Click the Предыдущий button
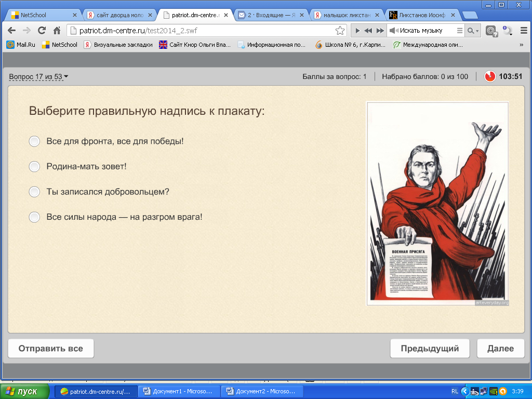Image resolution: width=532 pixels, height=399 pixels. click(x=430, y=349)
